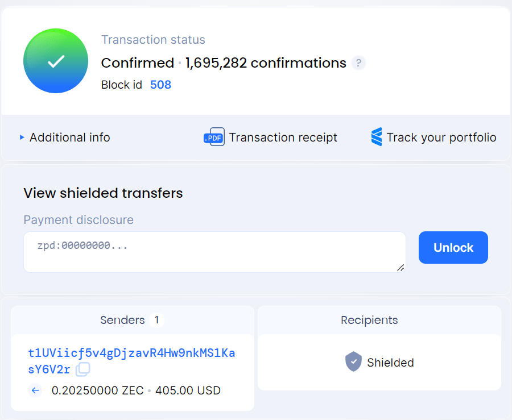Expand the Additional info section
Image resolution: width=512 pixels, height=420 pixels.
[65, 138]
